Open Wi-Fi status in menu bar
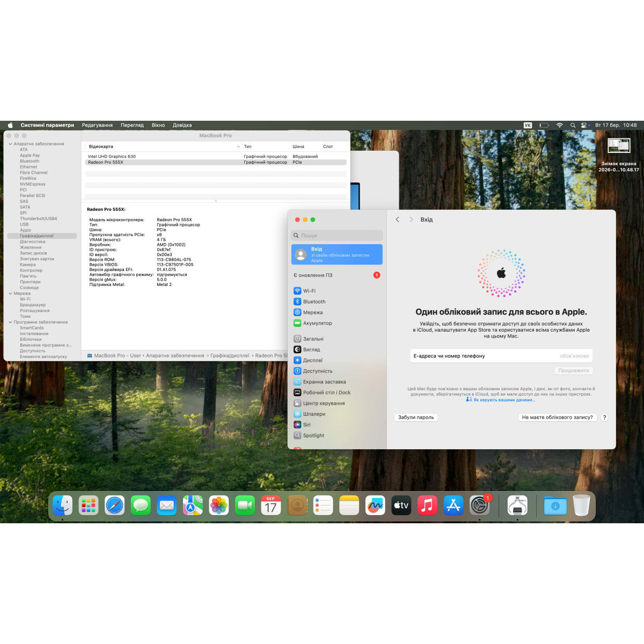The width and height of the screenshot is (644, 644). click(559, 125)
